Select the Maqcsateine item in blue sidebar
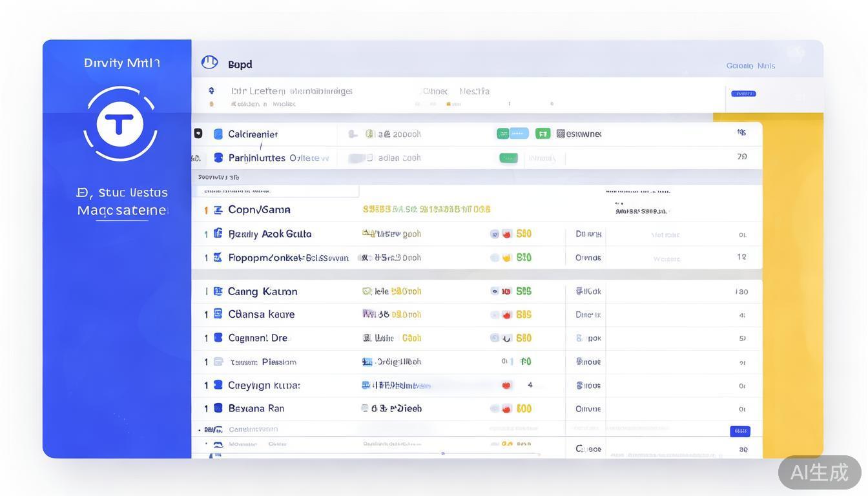The image size is (868, 496). click(122, 211)
